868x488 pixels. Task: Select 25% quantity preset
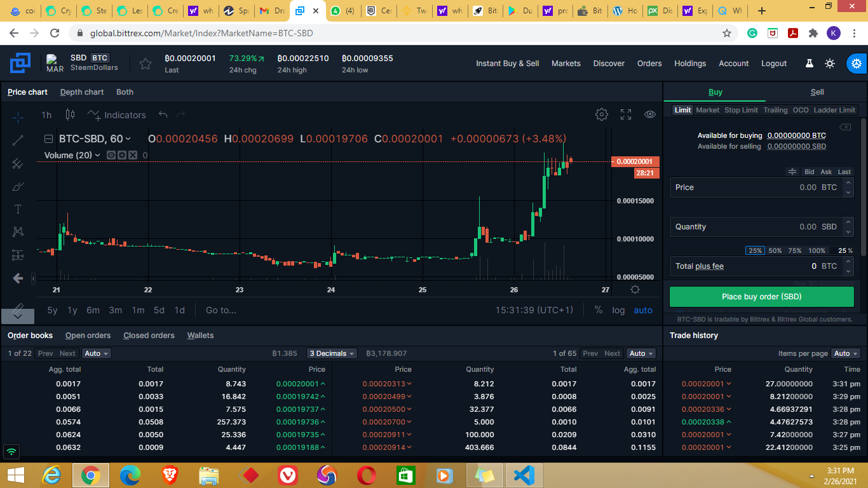(755, 250)
